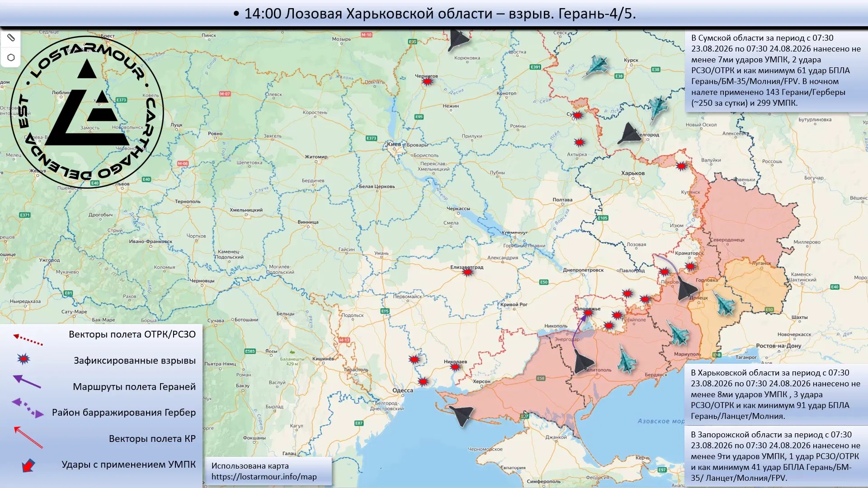Click the Geran drone icon near Белгород
Viewport: 868px width, 488px height.
click(x=629, y=134)
